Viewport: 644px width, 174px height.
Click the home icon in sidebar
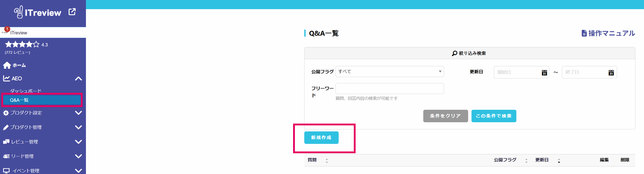point(7,65)
